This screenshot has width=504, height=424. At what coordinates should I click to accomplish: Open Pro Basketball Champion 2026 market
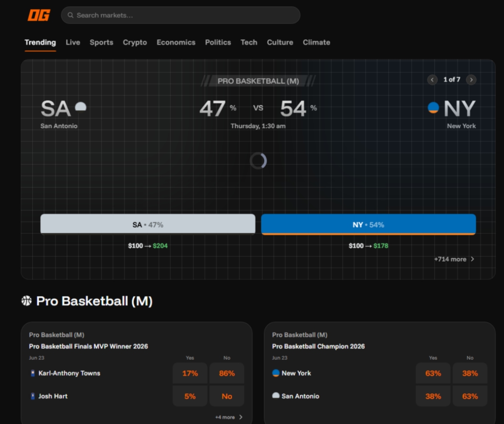(318, 347)
